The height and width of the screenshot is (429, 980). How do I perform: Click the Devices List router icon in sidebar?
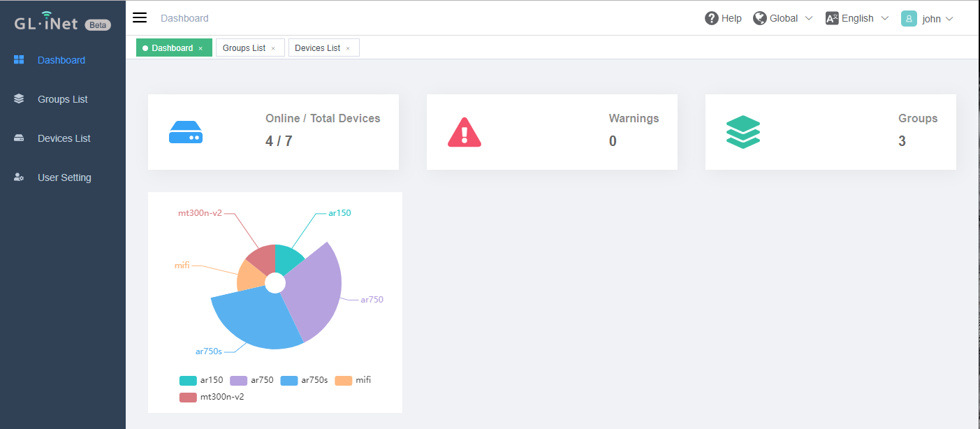point(19,138)
